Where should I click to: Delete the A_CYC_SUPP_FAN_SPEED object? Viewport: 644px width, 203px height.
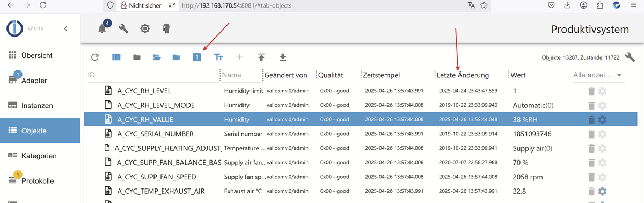[591, 177]
